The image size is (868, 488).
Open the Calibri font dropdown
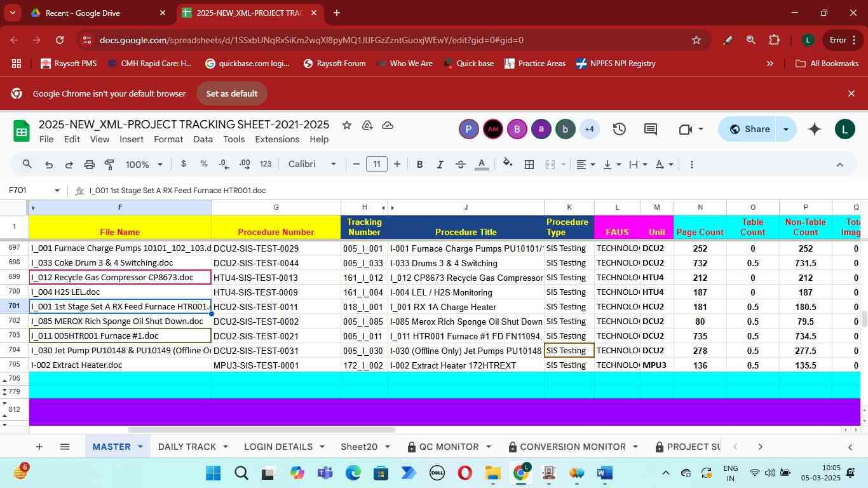point(312,164)
